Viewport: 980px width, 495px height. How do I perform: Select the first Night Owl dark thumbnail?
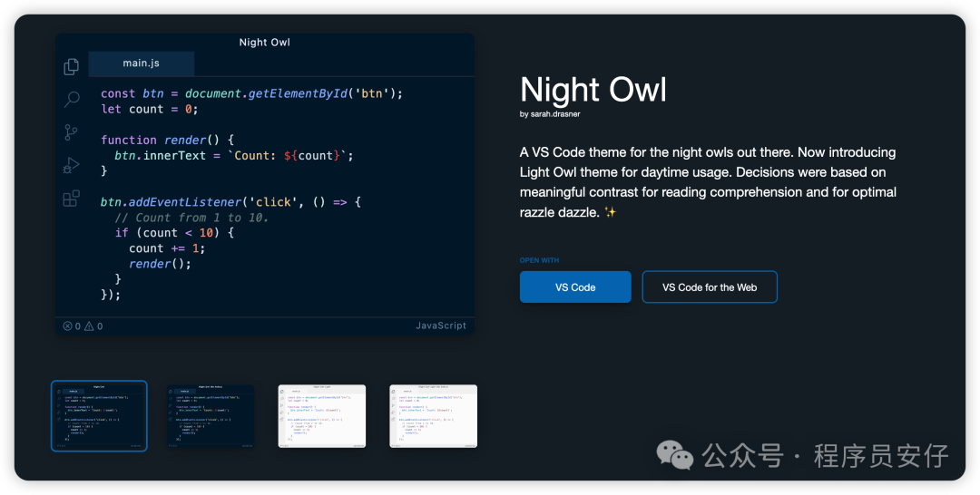[100, 416]
